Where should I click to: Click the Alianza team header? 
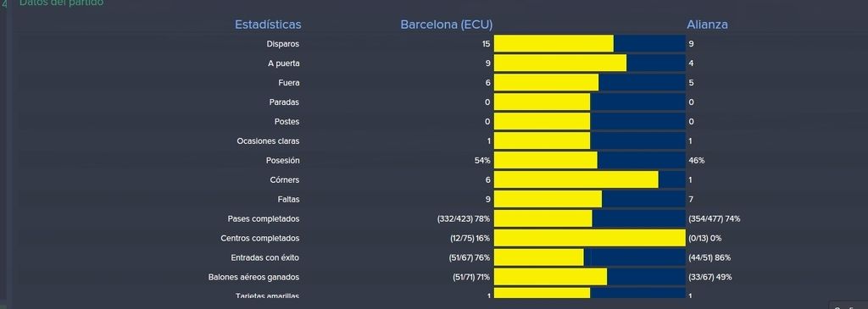[708, 25]
